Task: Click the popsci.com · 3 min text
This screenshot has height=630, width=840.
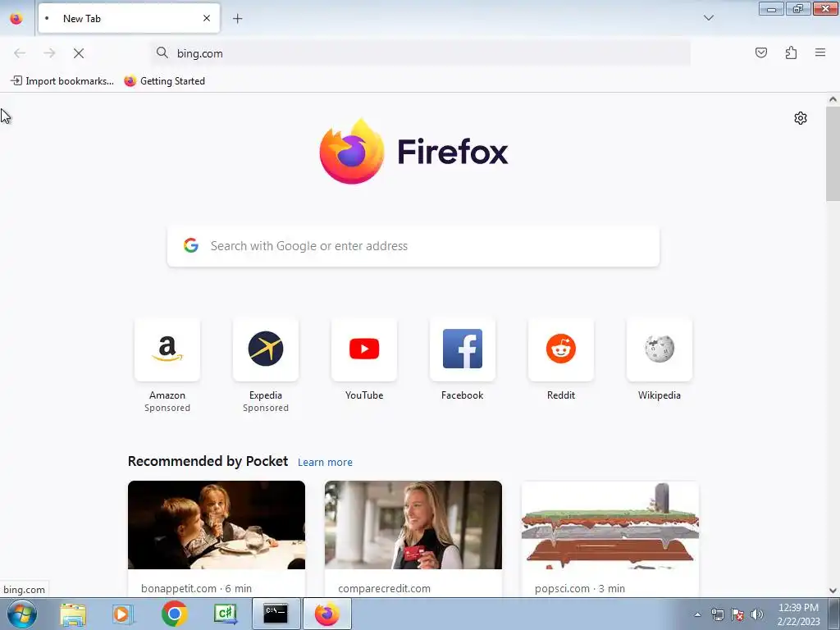Action: tap(580, 588)
